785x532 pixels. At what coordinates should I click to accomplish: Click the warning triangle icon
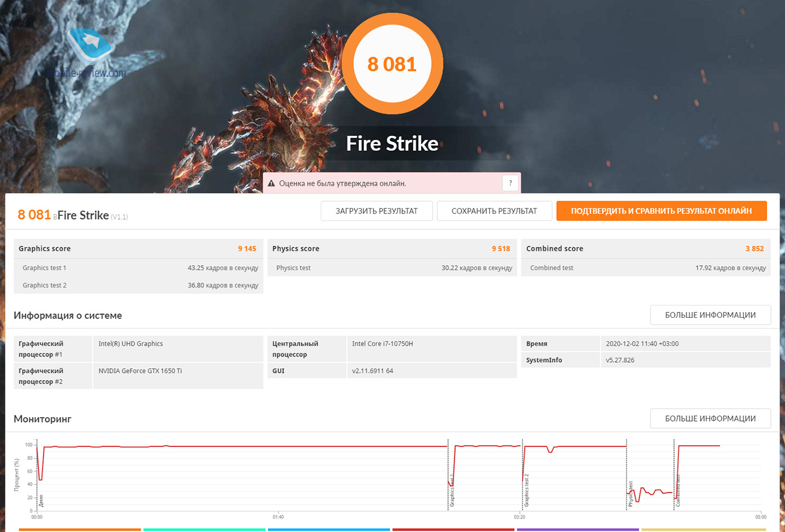pyautogui.click(x=271, y=183)
